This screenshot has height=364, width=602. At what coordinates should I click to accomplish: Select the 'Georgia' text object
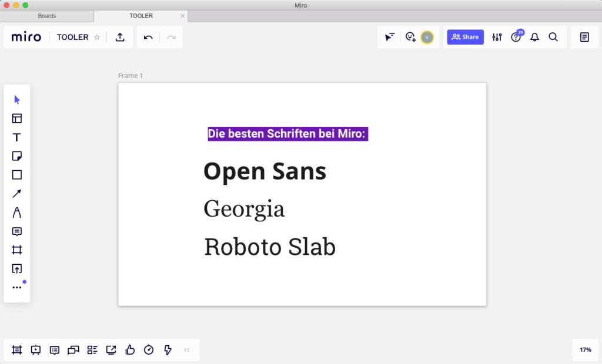tap(244, 210)
